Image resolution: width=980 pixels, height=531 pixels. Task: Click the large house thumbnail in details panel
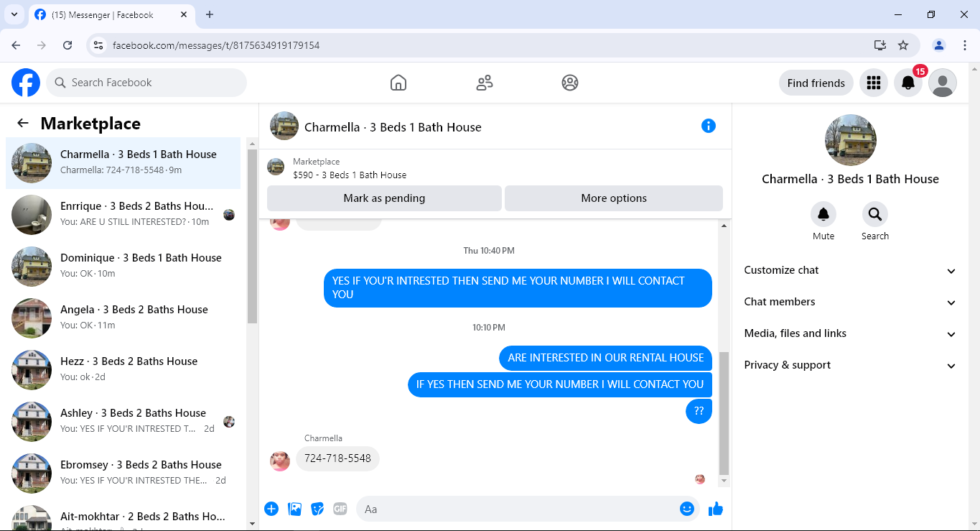point(851,140)
